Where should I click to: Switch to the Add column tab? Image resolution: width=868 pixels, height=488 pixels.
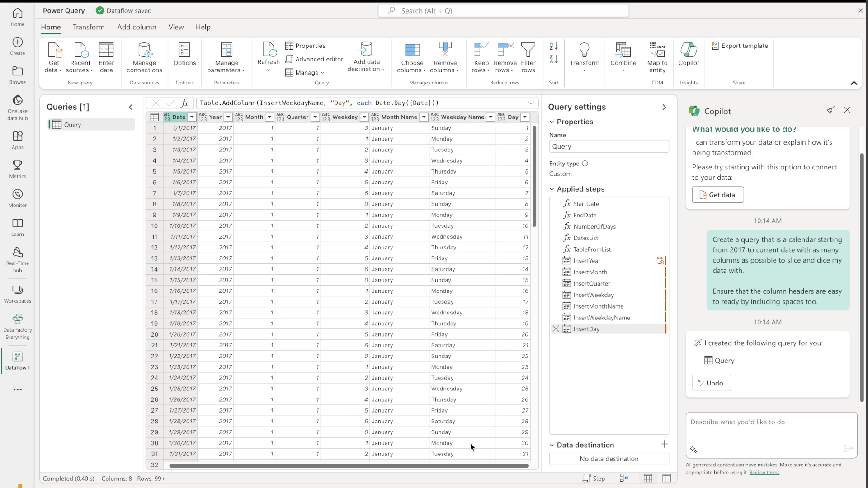click(137, 27)
